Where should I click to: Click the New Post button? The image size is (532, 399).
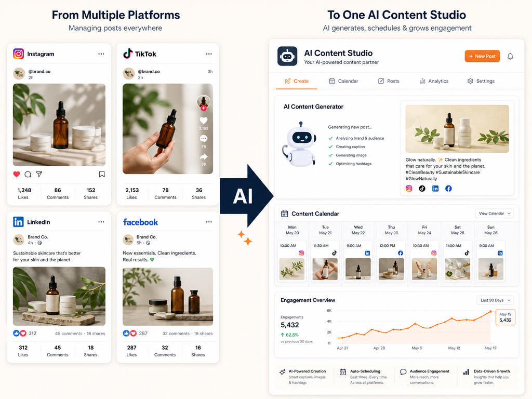tap(482, 56)
